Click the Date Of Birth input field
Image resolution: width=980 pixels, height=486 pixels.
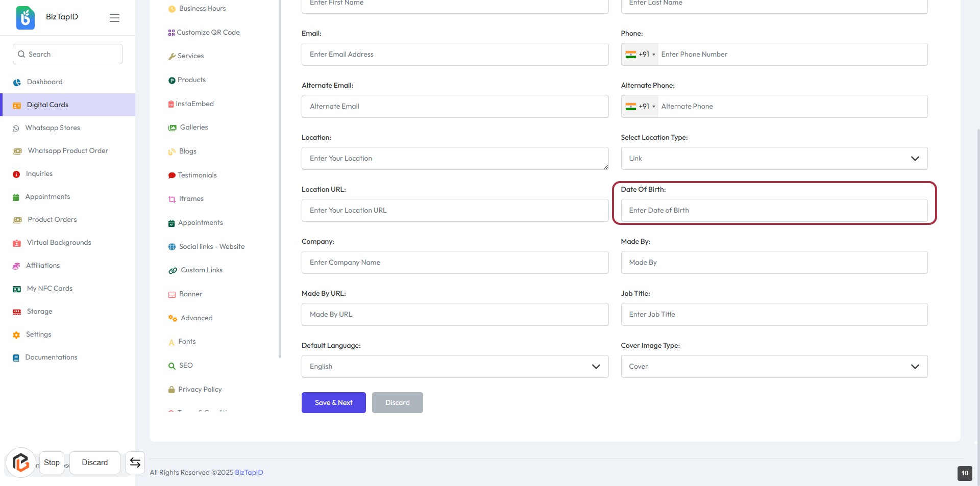tap(774, 211)
